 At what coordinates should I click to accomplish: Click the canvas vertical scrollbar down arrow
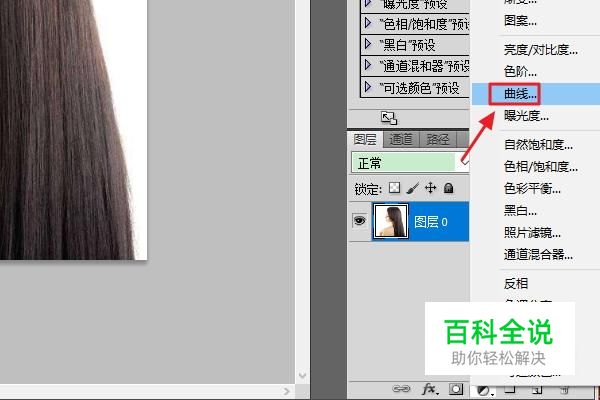(302, 375)
